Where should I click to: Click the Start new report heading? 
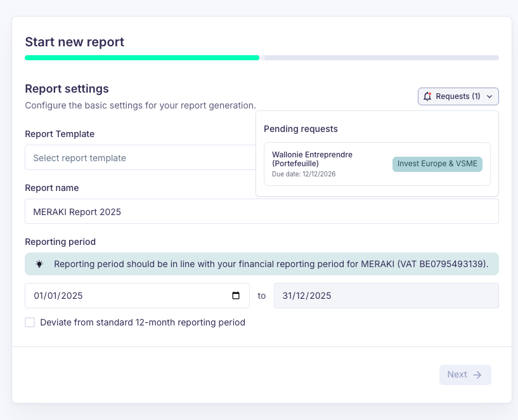point(74,42)
